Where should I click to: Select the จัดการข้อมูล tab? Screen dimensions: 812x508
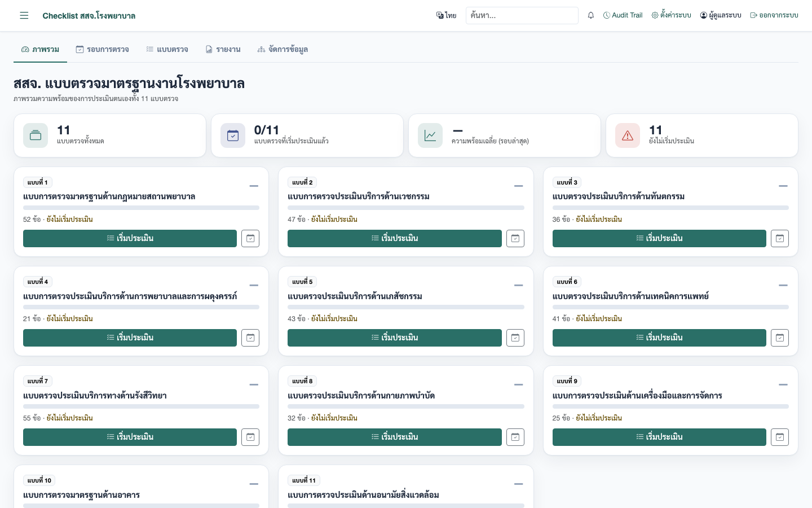coord(283,50)
